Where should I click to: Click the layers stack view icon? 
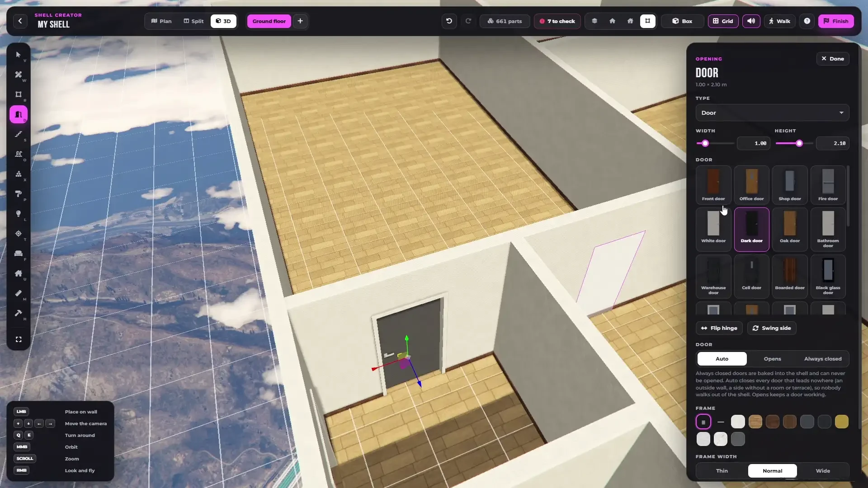pos(594,21)
